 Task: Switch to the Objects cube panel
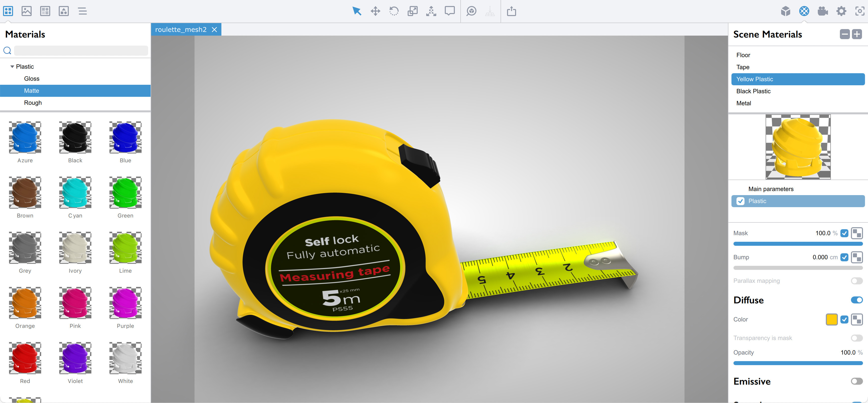(x=785, y=11)
